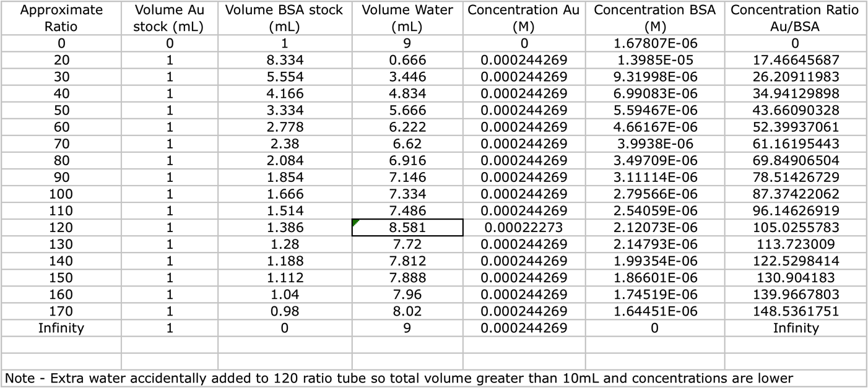Select the Volume Water header cell

407,18
